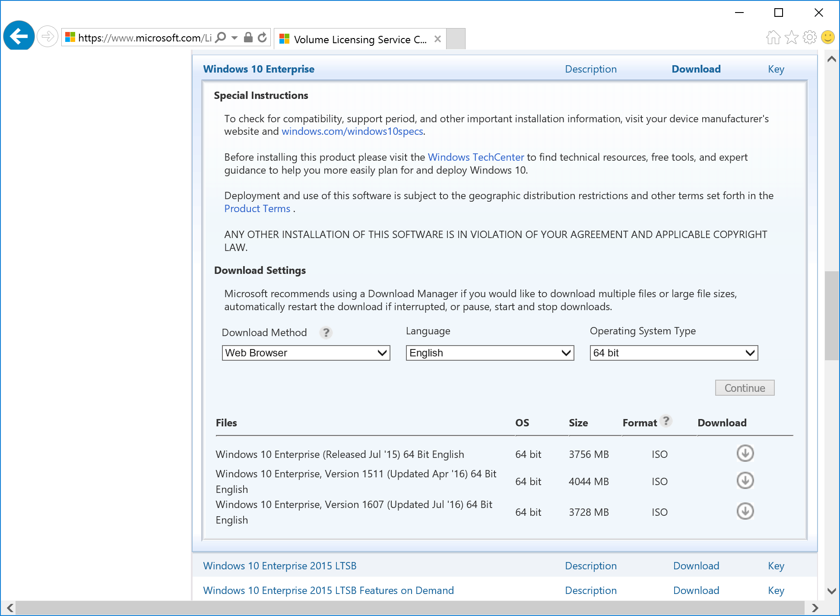
Task: Open the Product Terms link
Action: pyautogui.click(x=257, y=209)
